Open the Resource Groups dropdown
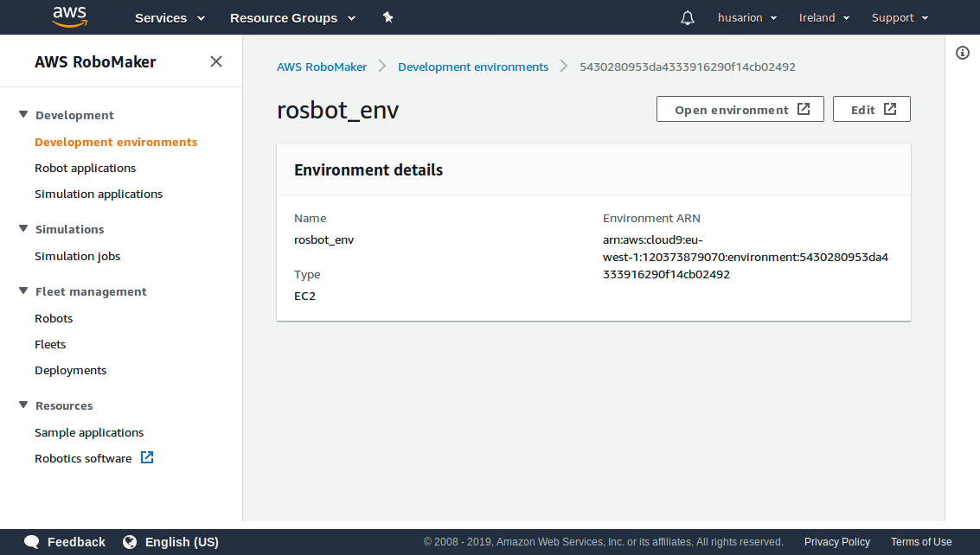 coord(292,18)
